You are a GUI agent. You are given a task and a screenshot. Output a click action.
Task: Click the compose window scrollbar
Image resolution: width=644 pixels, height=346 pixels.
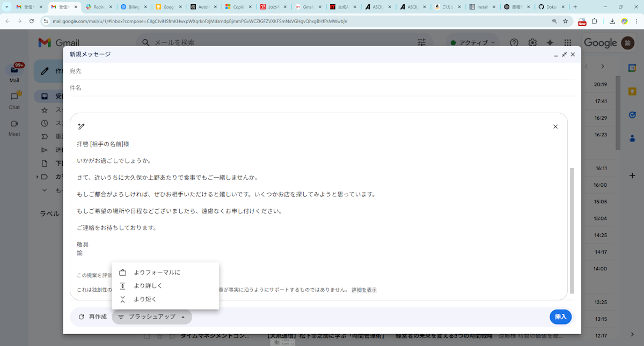click(x=572, y=231)
